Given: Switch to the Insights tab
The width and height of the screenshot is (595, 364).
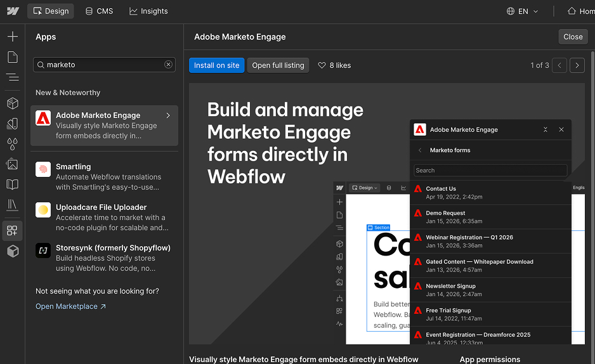Looking at the screenshot, I should point(148,11).
